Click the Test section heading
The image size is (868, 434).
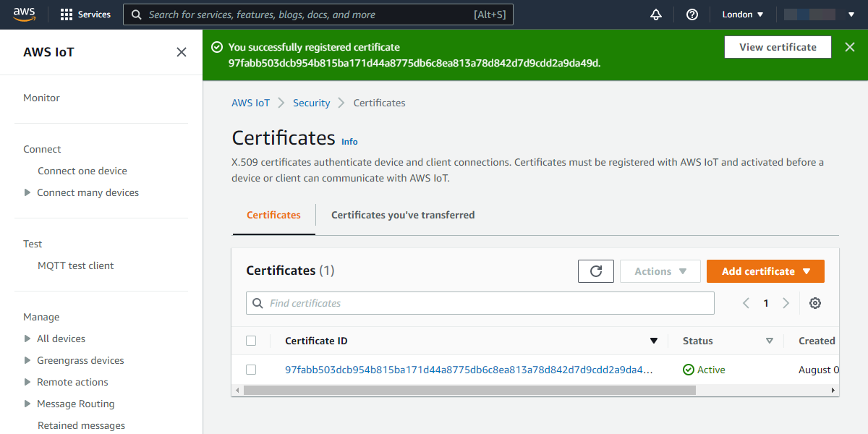(33, 244)
